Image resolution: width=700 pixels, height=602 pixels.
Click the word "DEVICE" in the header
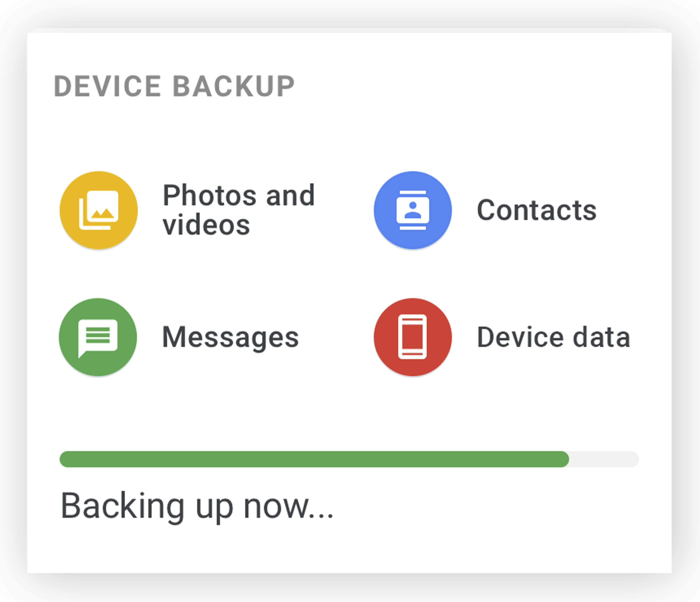point(108,86)
